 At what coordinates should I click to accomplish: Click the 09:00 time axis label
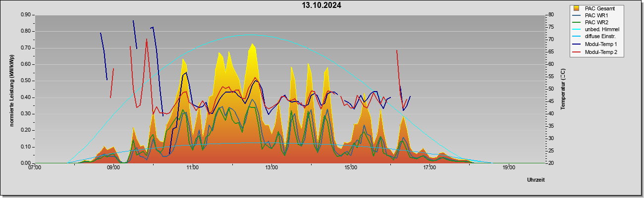pos(113,168)
